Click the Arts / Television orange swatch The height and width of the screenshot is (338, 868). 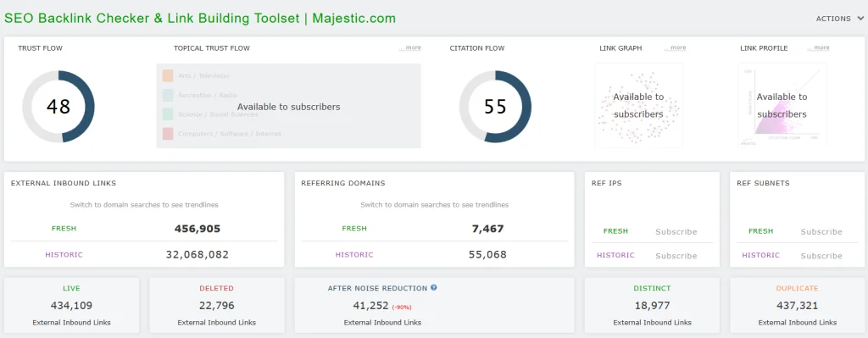pyautogui.click(x=168, y=75)
